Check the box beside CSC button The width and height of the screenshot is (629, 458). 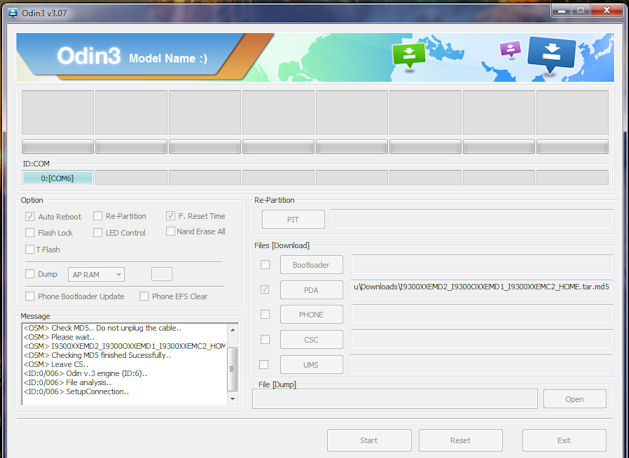(265, 340)
